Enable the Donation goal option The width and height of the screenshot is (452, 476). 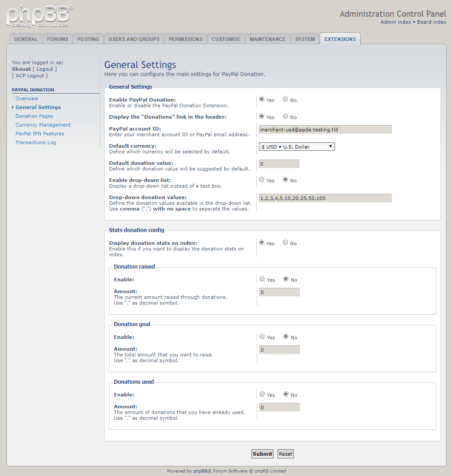click(262, 336)
